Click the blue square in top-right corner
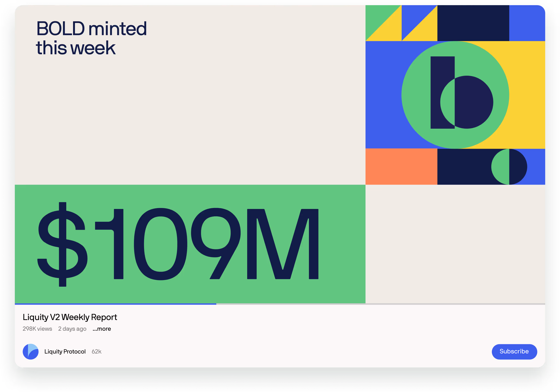The image size is (560, 392). (x=527, y=23)
